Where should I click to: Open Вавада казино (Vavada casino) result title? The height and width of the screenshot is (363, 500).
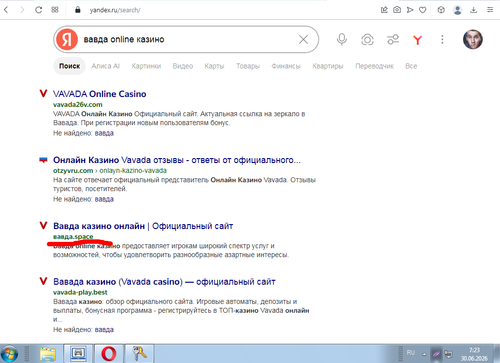[164, 282]
